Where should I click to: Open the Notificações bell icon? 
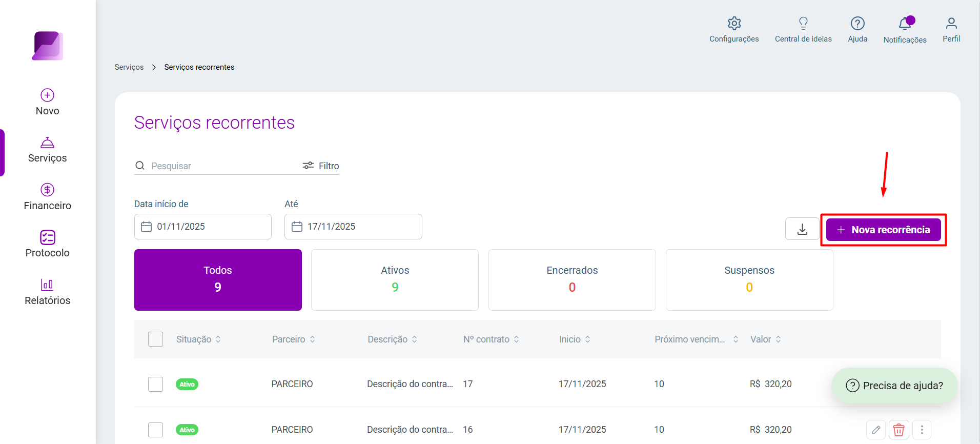point(905,24)
